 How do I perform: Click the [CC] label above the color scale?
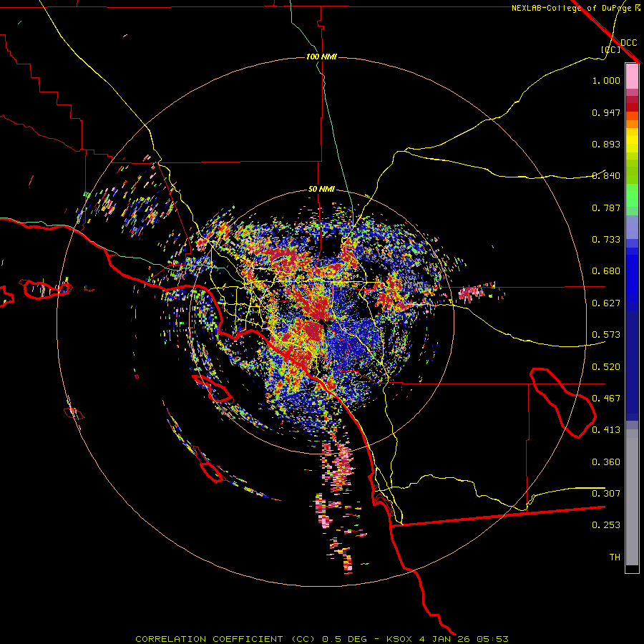coord(610,49)
